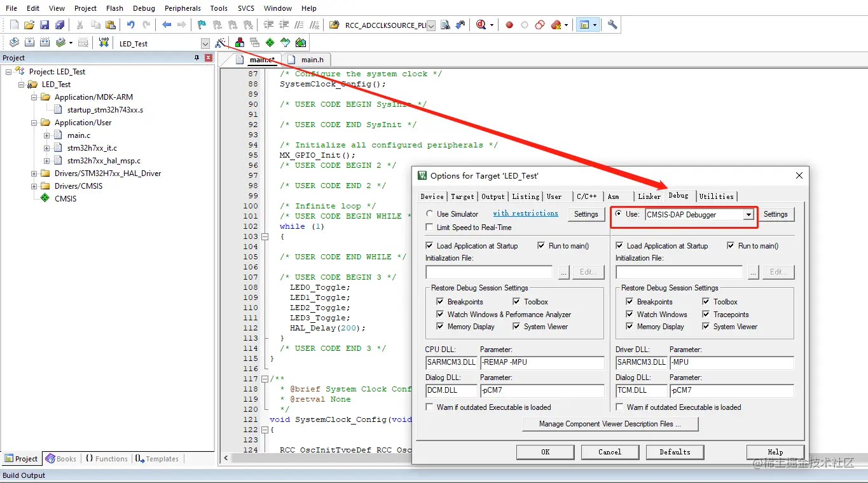Select stm32h7xx_it.c in the project tree
The height and width of the screenshot is (483, 868).
click(92, 148)
